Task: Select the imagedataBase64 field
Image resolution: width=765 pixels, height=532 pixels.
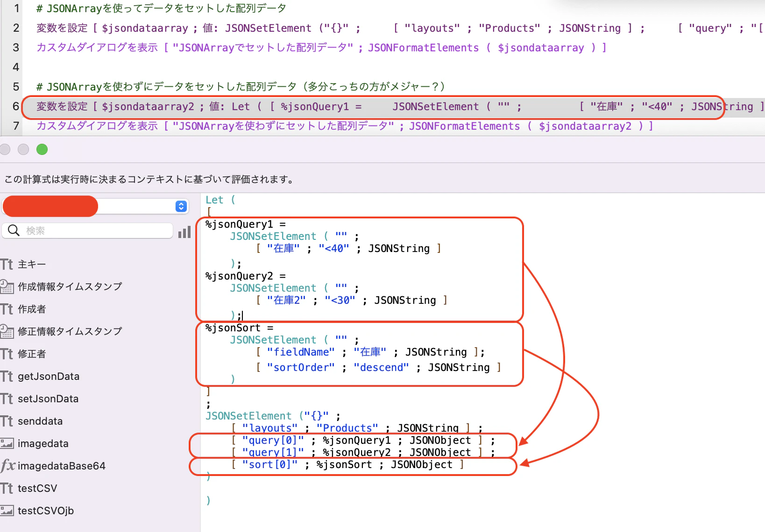Action: tap(62, 466)
